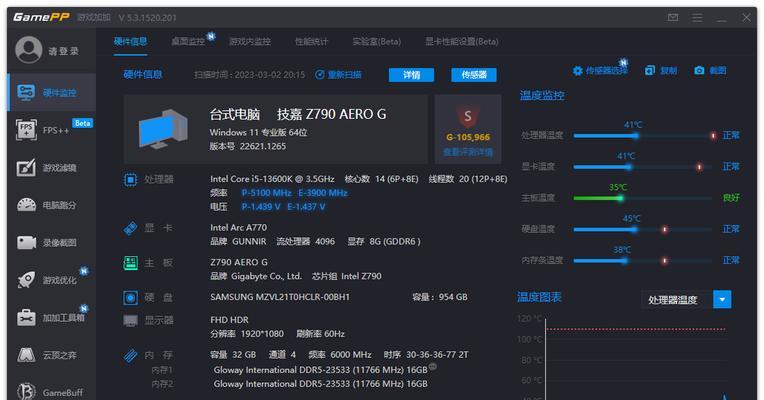764x400 pixels.
Task: Click the 显示器 monitor icon
Action: 130,321
